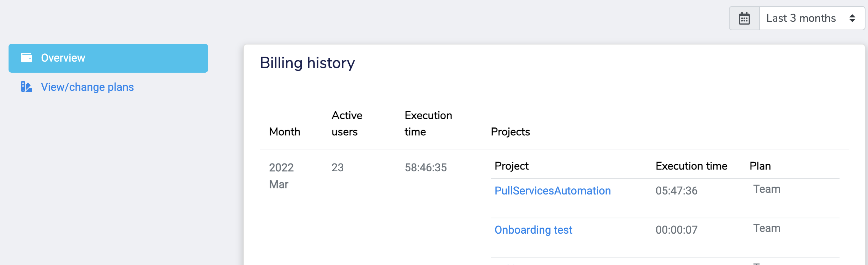This screenshot has height=265, width=868.
Task: Click the active users value 23
Action: pyautogui.click(x=338, y=167)
